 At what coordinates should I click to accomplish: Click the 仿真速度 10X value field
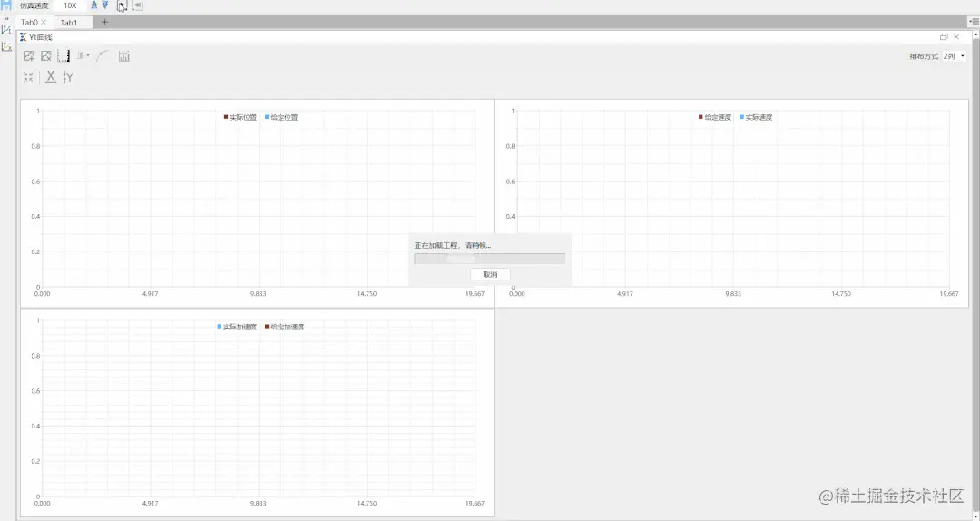pos(70,5)
